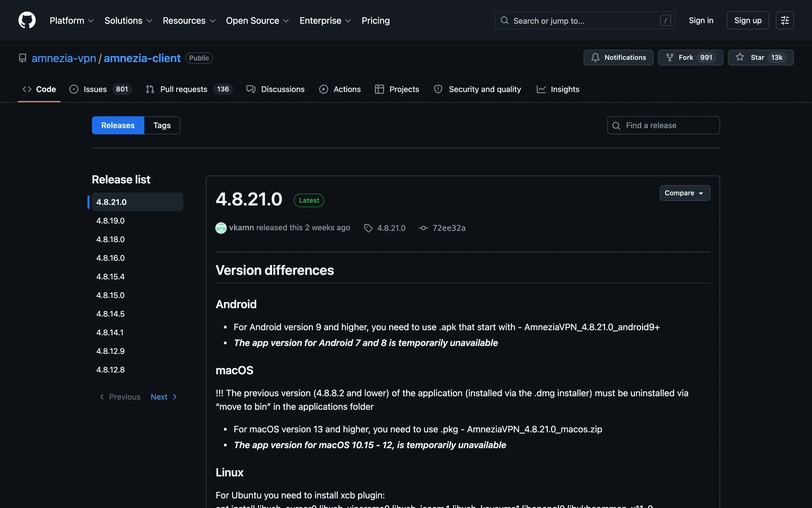The image size is (812, 508).
Task: Click the Fork count 991
Action: [706, 58]
